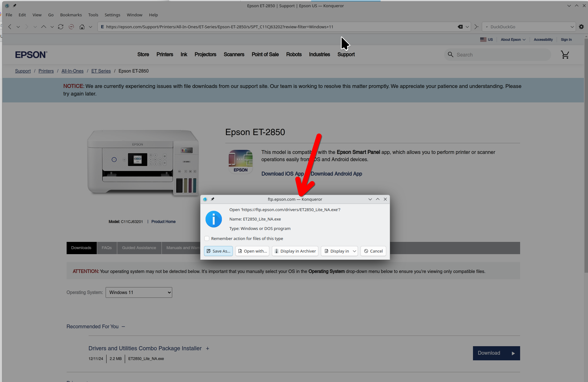Click the pin icon in the dialog title bar

212,199
